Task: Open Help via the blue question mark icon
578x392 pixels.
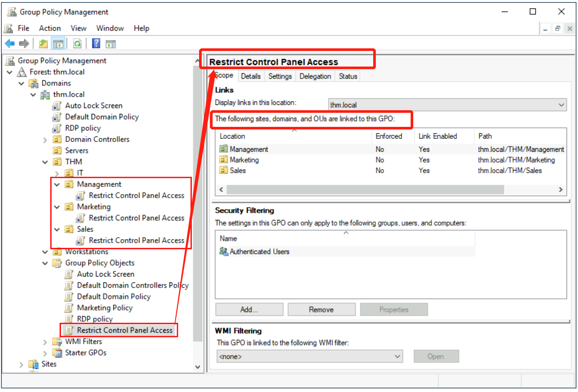Action: tap(96, 44)
